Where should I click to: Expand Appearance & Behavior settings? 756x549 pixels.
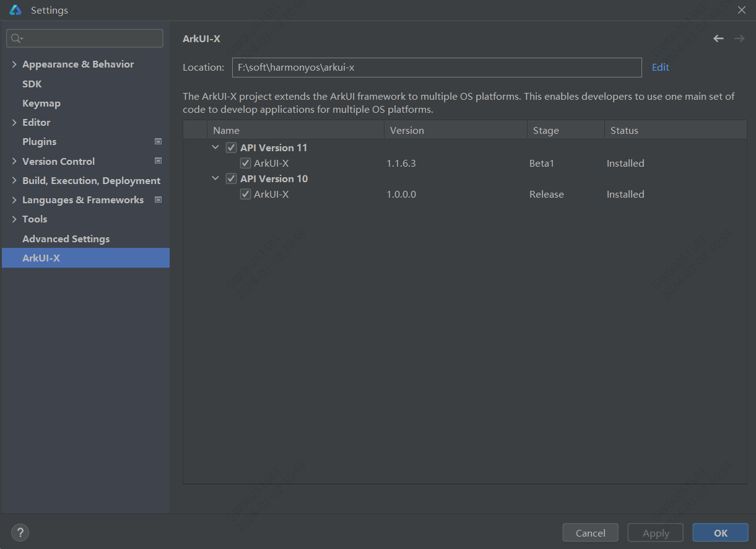14,64
